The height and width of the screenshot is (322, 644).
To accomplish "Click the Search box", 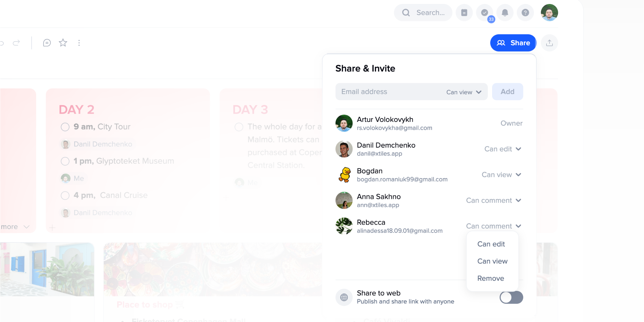I will tap(423, 13).
